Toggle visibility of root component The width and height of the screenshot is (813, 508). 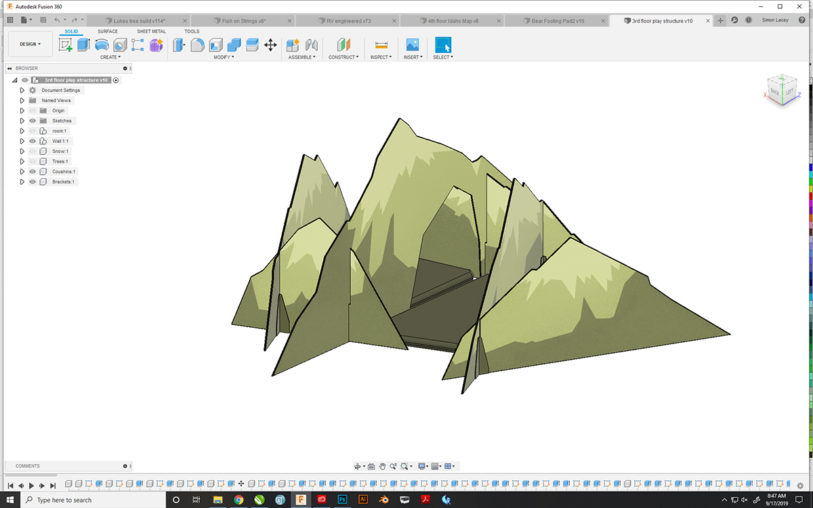24,80
